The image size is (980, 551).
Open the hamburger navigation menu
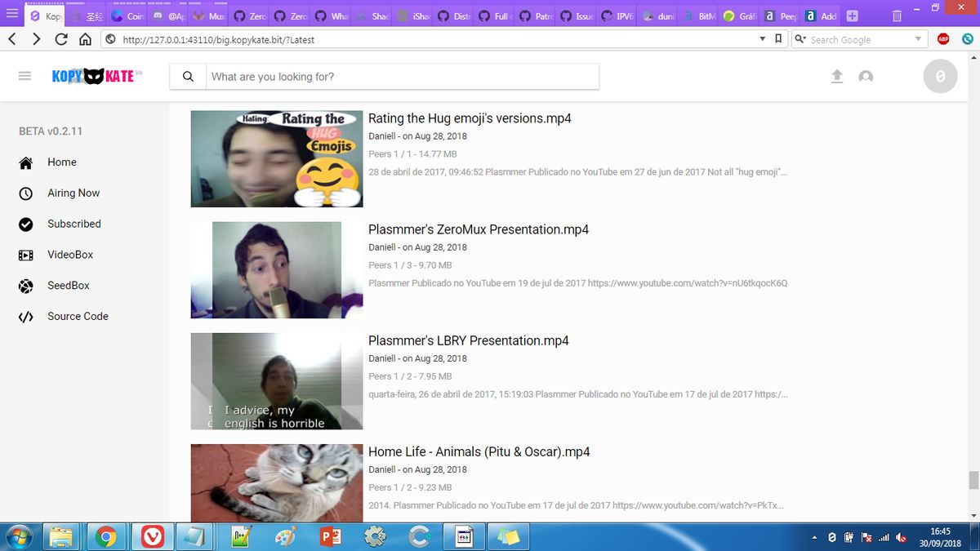point(24,75)
